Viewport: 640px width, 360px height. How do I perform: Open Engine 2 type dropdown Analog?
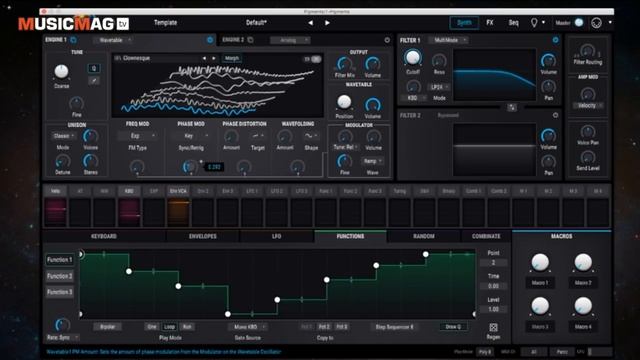pyautogui.click(x=290, y=40)
